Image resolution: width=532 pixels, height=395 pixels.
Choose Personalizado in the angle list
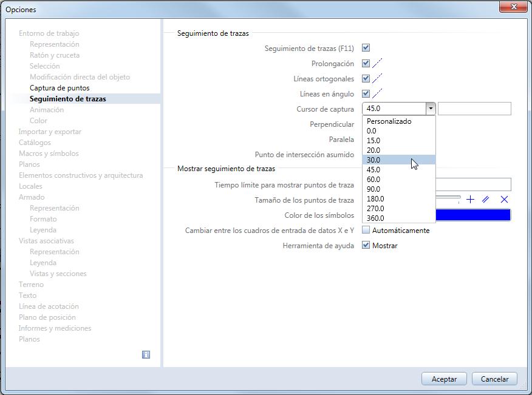(x=398, y=121)
